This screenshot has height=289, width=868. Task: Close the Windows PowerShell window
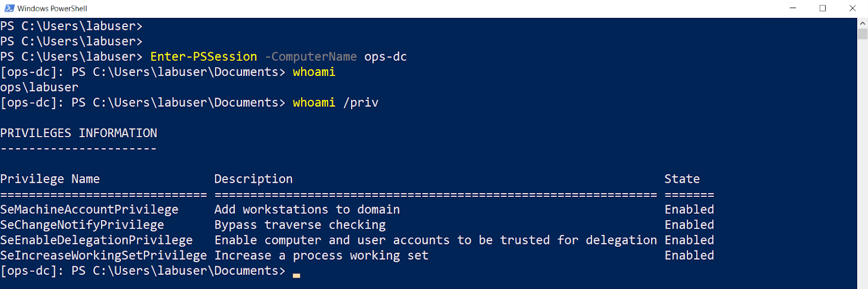click(852, 8)
